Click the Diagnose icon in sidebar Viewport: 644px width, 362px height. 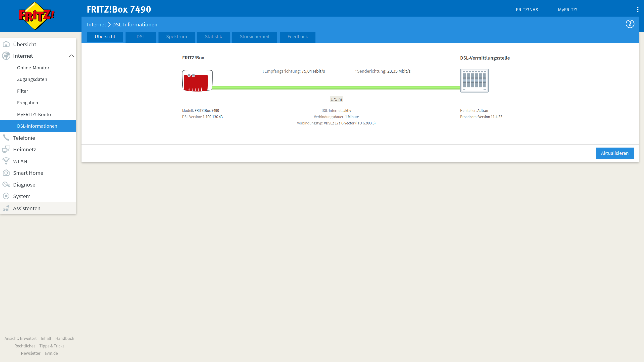coord(6,185)
